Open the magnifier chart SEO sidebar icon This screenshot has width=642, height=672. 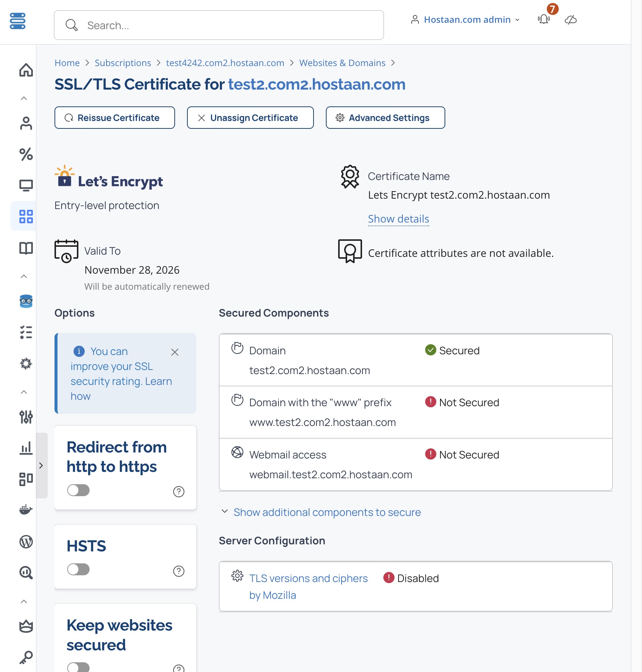[26, 572]
